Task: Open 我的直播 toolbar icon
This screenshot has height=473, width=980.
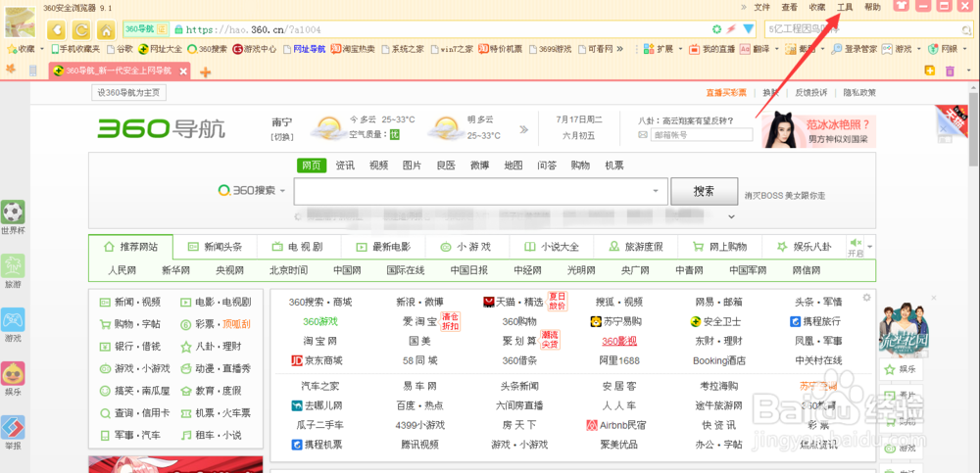Action: (711, 49)
